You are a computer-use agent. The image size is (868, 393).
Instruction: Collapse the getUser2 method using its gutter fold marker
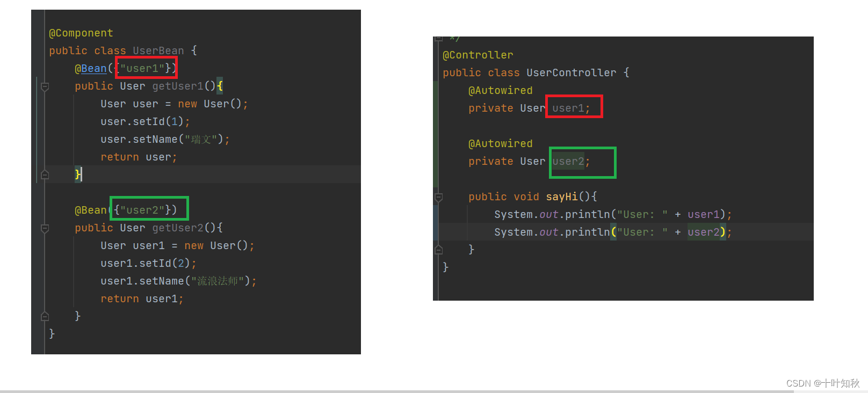coord(45,228)
